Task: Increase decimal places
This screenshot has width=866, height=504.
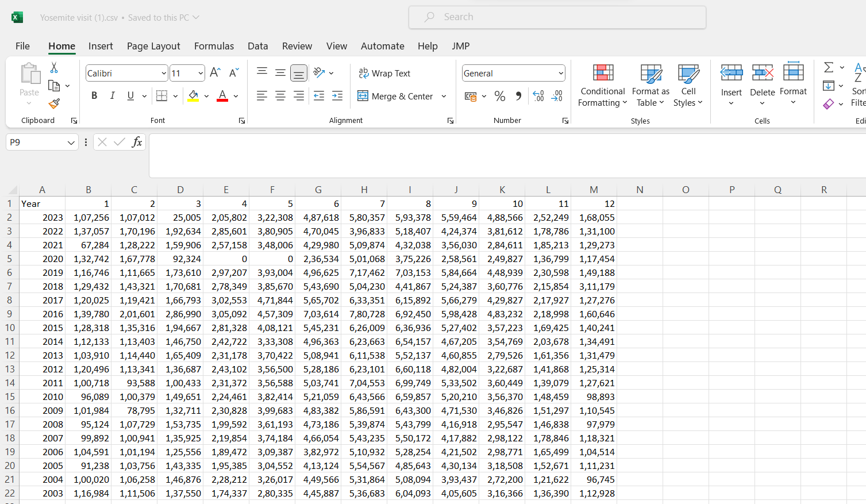Action: (x=538, y=96)
